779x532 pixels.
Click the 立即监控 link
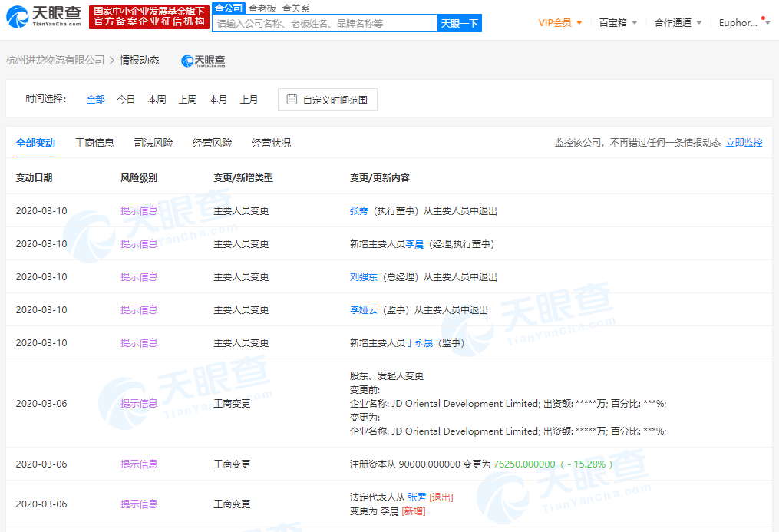pos(744,142)
